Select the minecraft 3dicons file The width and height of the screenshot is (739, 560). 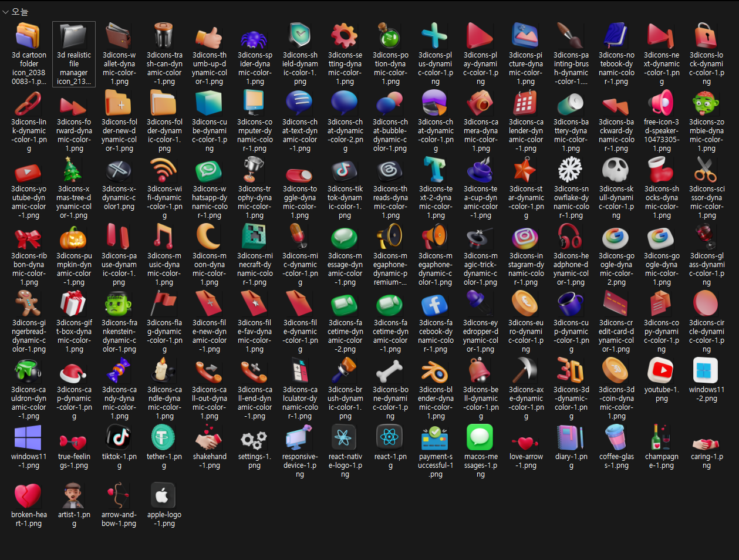coord(255,255)
